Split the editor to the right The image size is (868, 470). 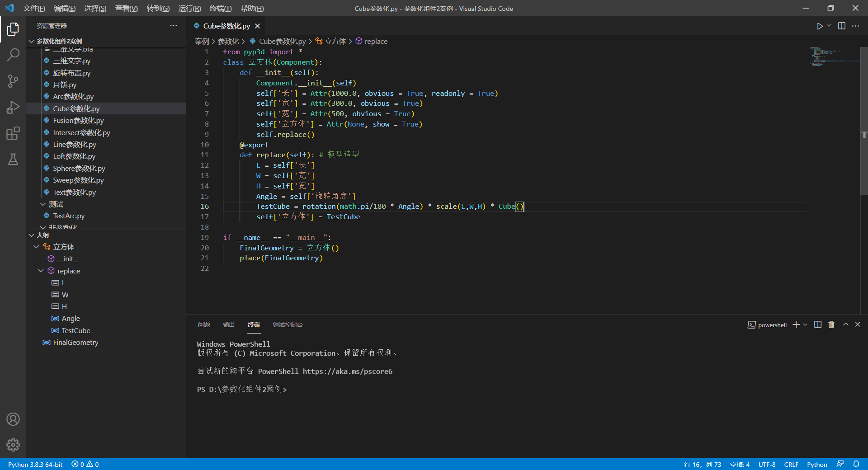841,26
